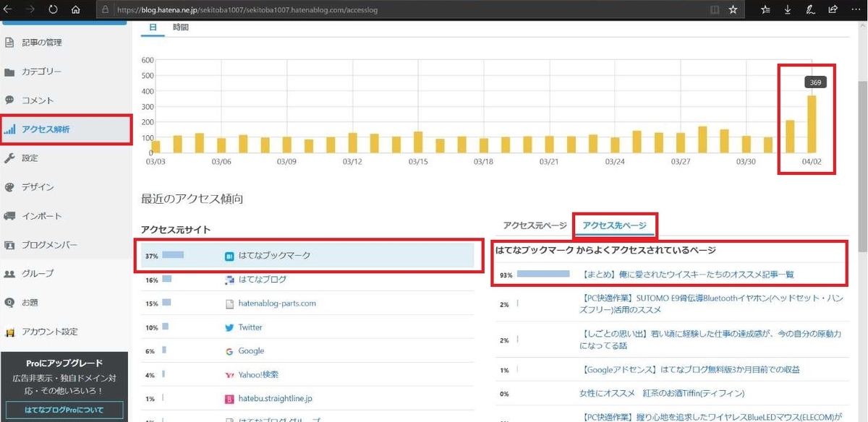Open the 【まとめ】ウイスキー article link
Screen dimensions: 868x422
coord(688,275)
